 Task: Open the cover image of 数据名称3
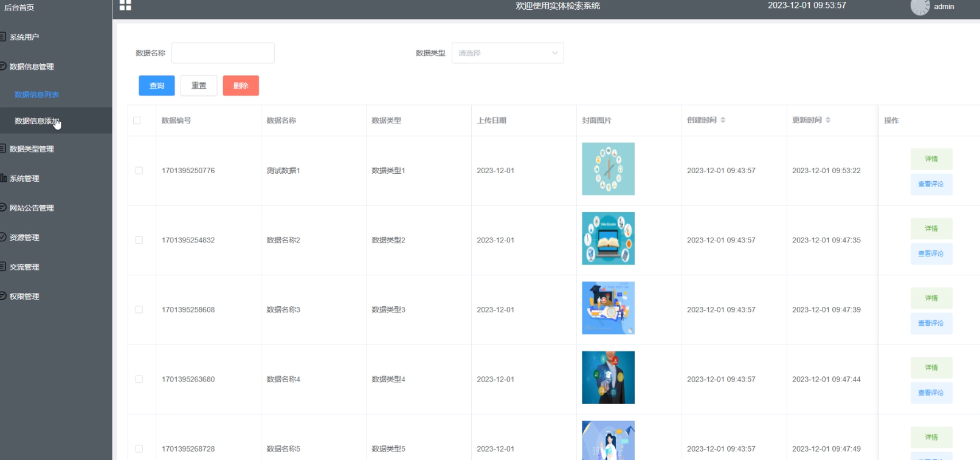(608, 308)
